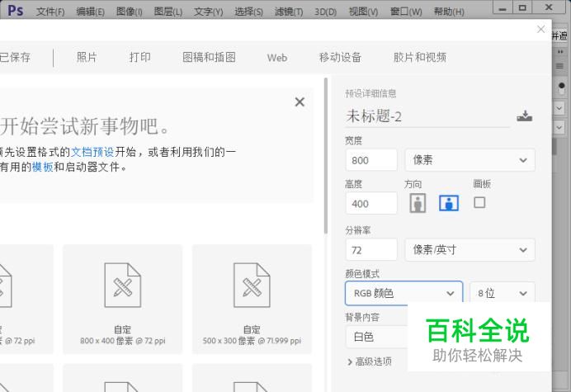This screenshot has width=571, height=392.
Task: Click the width field showing 800
Action: (x=371, y=160)
